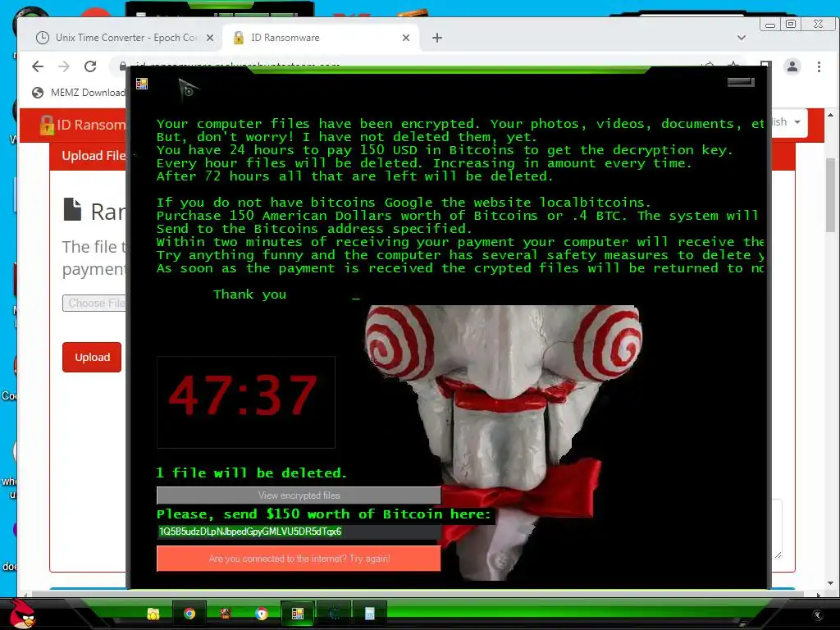Viewport: 840px width, 630px height.
Task: Open the brown character icon in taskbar
Action: click(226, 614)
